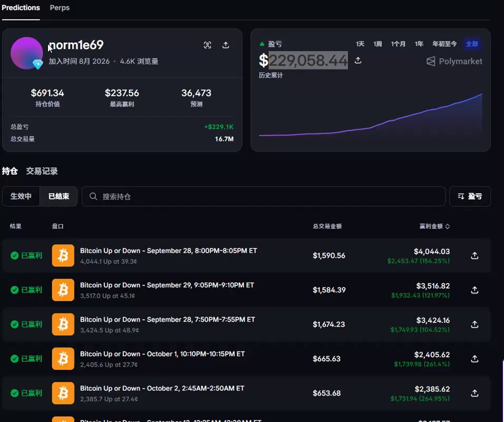The height and width of the screenshot is (422, 504).
Task: Click Bitcoin logo for October 1, 10:10PM market
Action: click(x=63, y=359)
